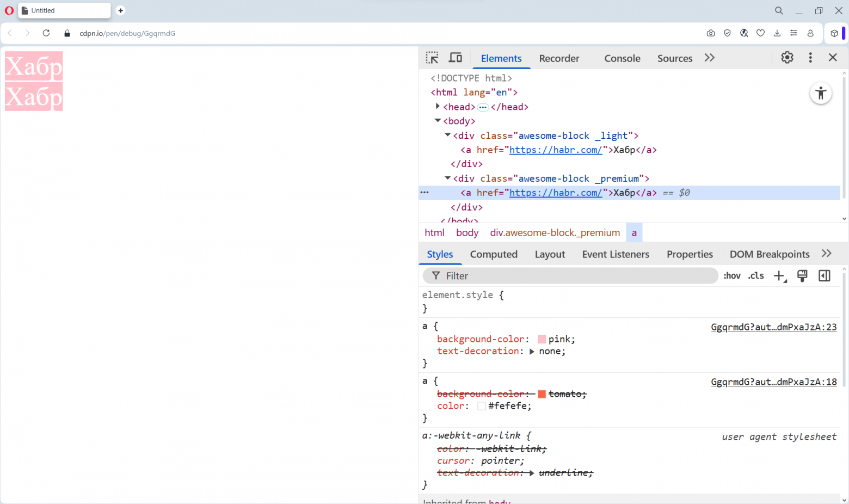Show more DevTools panels chevron
Screen dimensions: 849x504
click(x=709, y=58)
